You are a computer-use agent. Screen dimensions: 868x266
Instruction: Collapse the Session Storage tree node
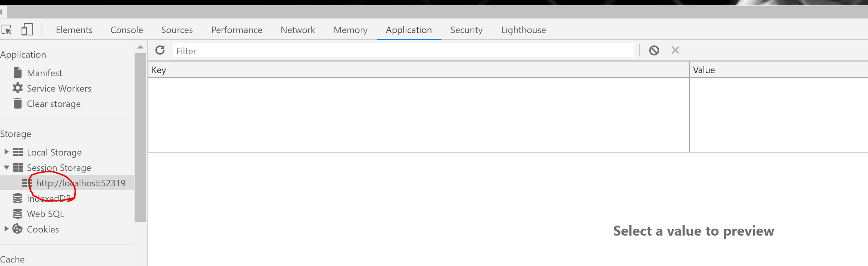[x=6, y=167]
